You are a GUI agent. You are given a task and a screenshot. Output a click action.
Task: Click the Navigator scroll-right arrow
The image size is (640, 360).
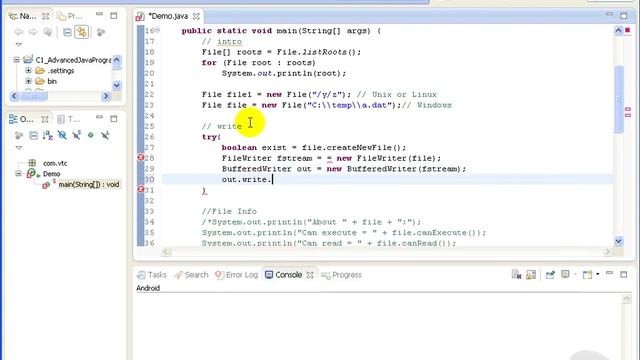tap(106, 96)
